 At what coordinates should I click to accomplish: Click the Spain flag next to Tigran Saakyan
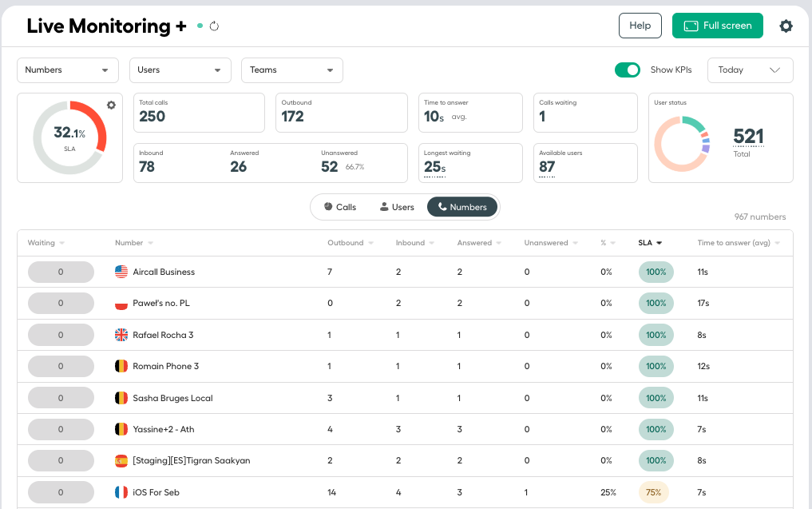tap(121, 460)
